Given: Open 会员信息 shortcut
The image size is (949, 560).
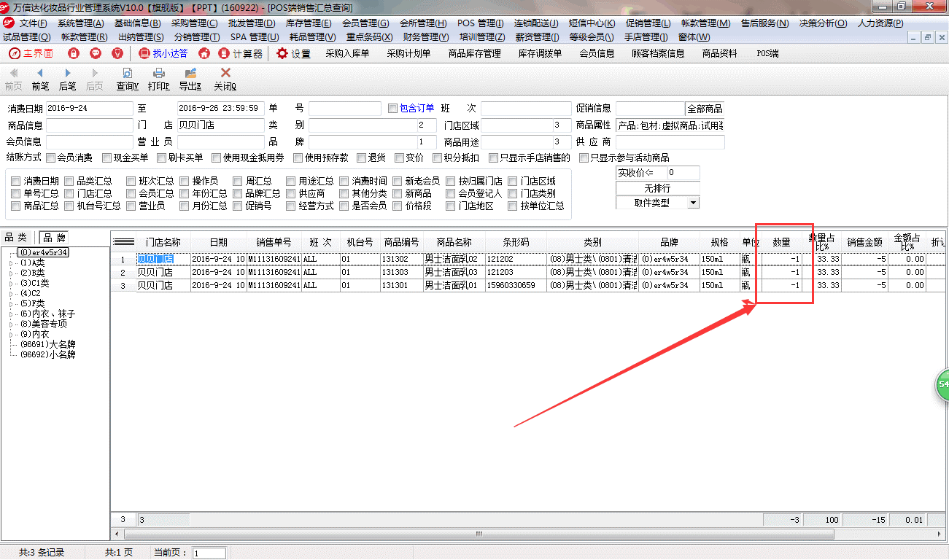Looking at the screenshot, I should 597,53.
